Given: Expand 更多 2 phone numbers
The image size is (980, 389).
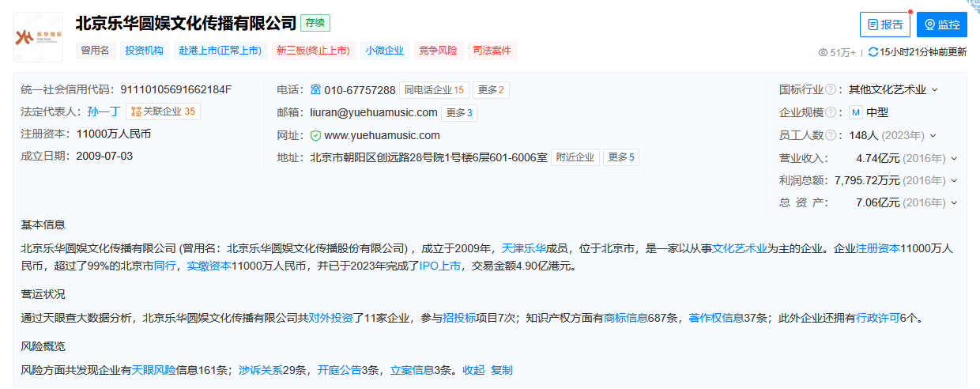Looking at the screenshot, I should coord(491,89).
